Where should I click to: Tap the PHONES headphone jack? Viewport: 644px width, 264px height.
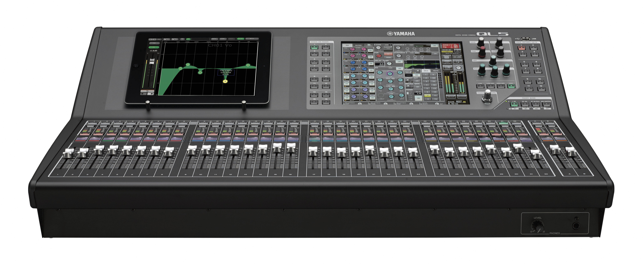[576, 226]
